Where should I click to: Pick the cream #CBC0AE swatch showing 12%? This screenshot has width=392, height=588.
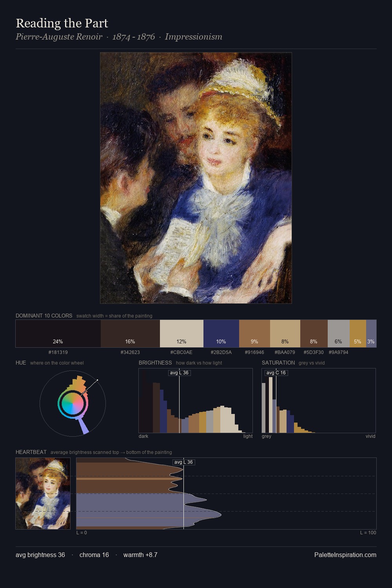click(x=181, y=334)
